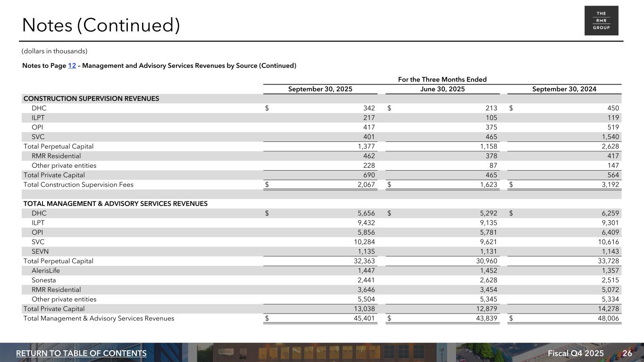
Task: Click the September 30, 2025 column header
Action: pyautogui.click(x=320, y=89)
